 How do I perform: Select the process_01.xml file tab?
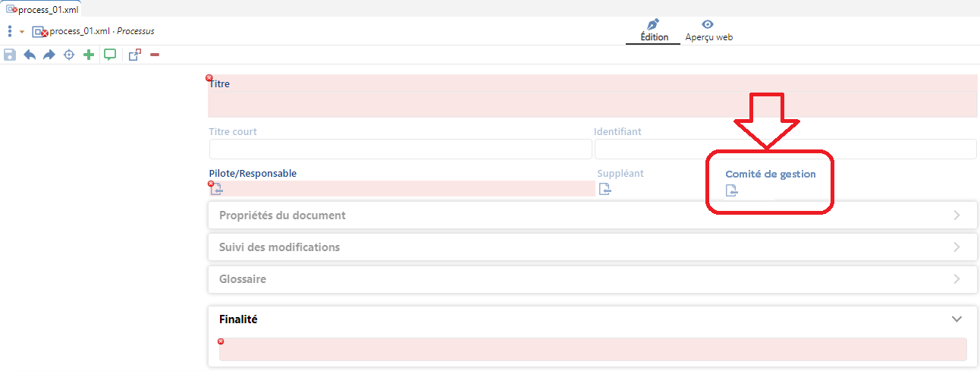point(42,9)
